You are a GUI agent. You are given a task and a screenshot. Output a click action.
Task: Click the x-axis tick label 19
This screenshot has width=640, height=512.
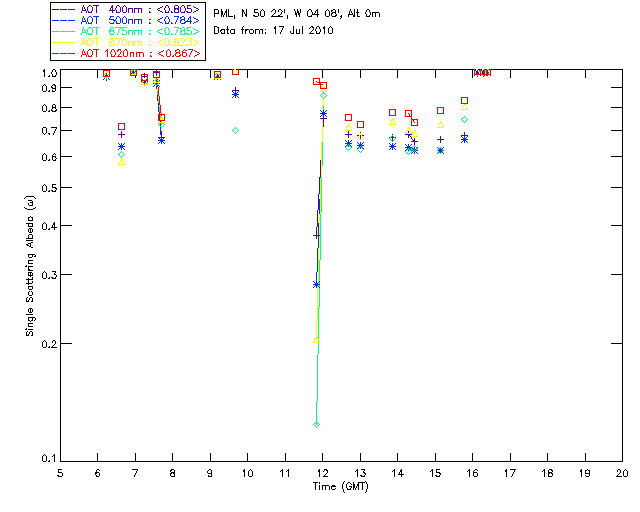pyautogui.click(x=585, y=473)
